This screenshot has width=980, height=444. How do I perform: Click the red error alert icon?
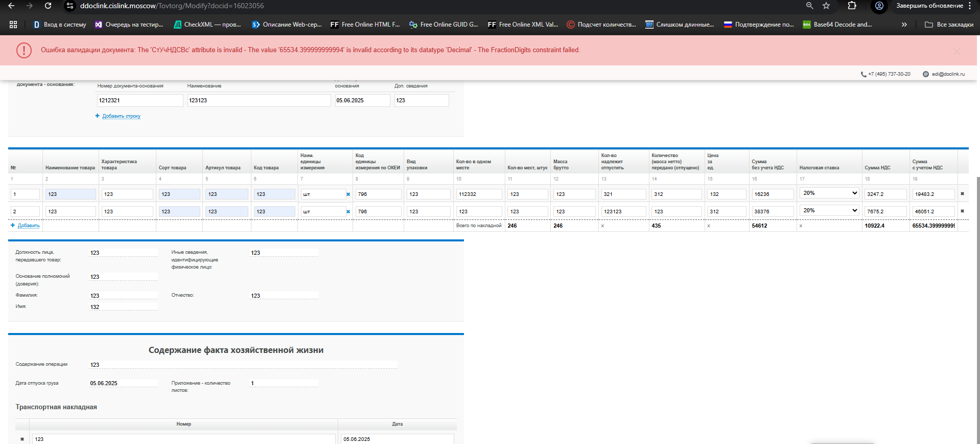[24, 50]
